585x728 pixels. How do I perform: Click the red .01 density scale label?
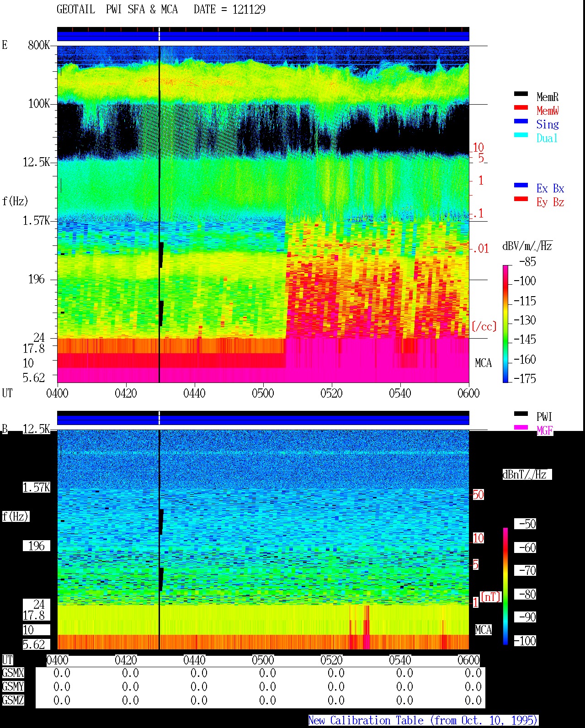(x=480, y=249)
